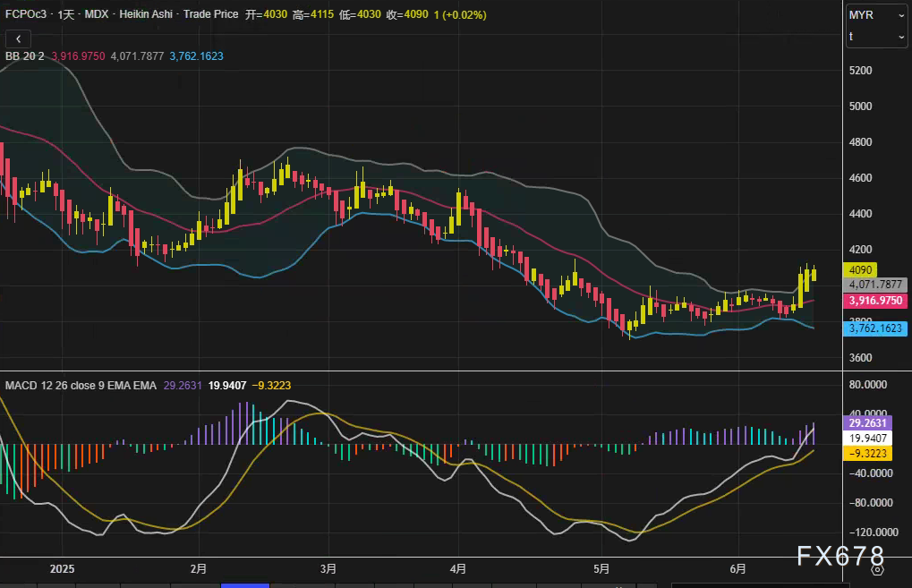Click the orange -9.3223 signal line tag
912x588 pixels.
tap(869, 454)
